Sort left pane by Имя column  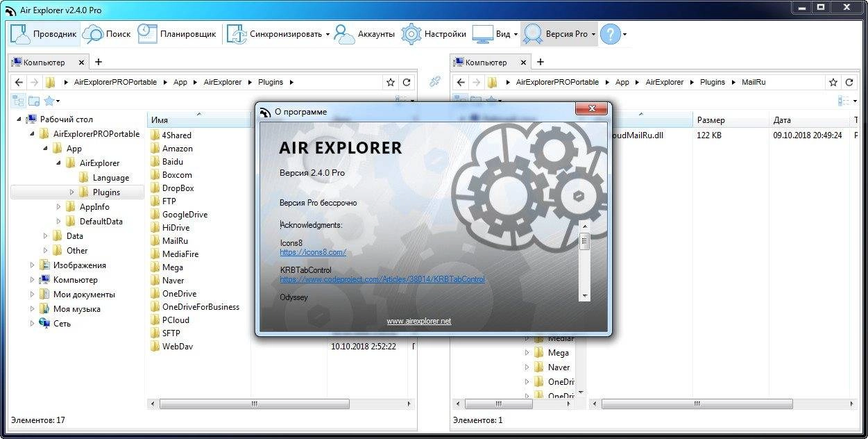point(199,120)
